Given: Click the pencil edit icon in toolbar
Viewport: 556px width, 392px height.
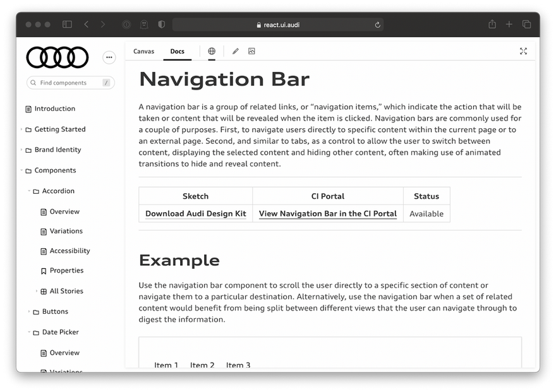Looking at the screenshot, I should (236, 51).
